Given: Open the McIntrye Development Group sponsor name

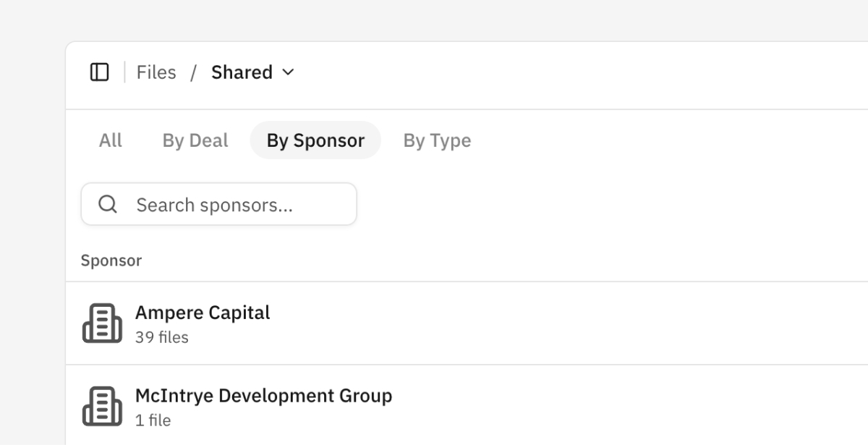Looking at the screenshot, I should pos(263,396).
